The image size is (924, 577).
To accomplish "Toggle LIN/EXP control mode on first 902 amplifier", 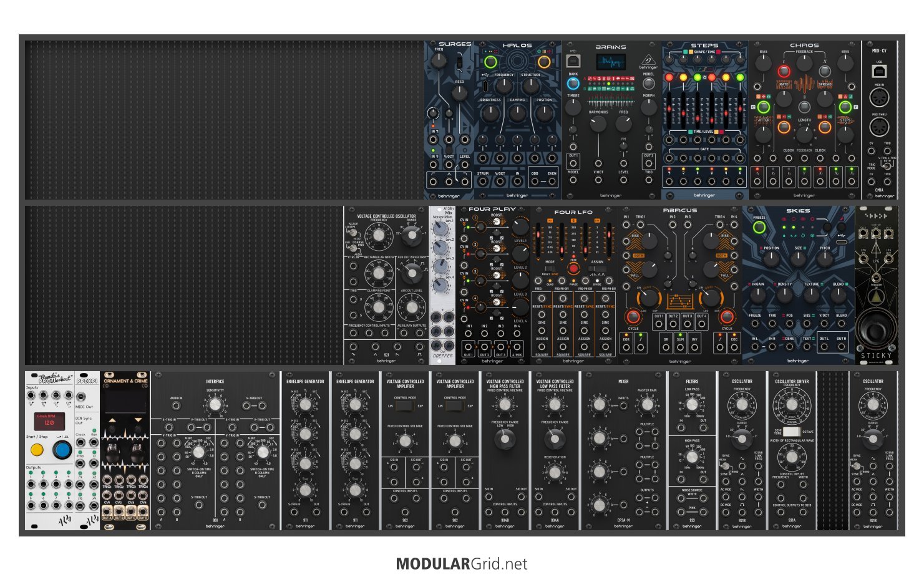I will pos(405,405).
